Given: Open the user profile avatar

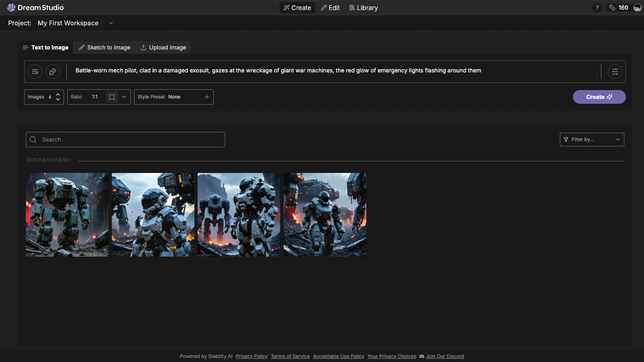Looking at the screenshot, I should (x=637, y=8).
